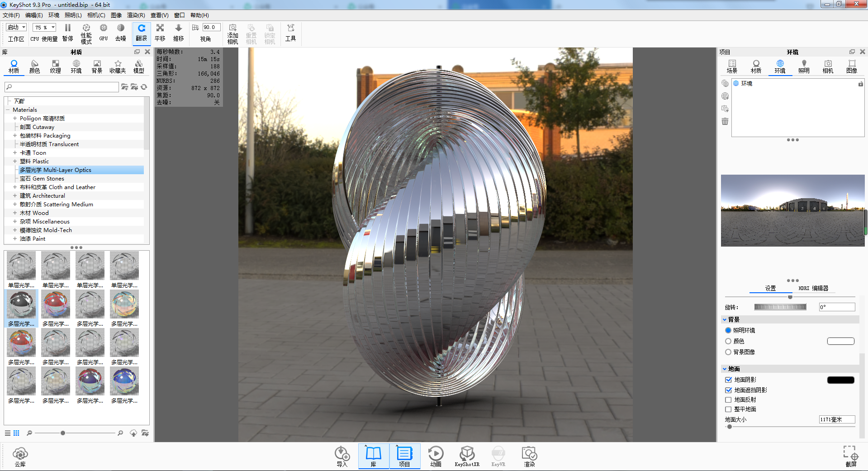868x471 pixels.
Task: Select the Pan (平移) camera tool
Action: click(160, 33)
